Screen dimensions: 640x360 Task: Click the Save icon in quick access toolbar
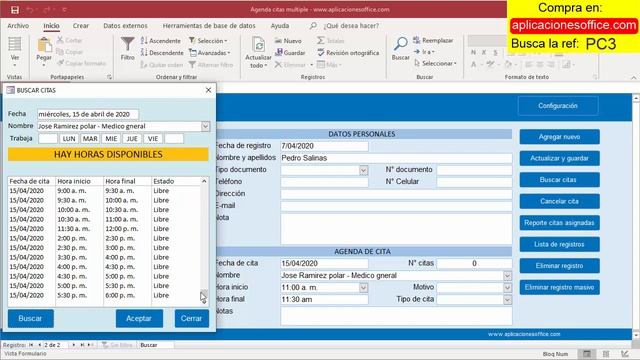[15, 9]
